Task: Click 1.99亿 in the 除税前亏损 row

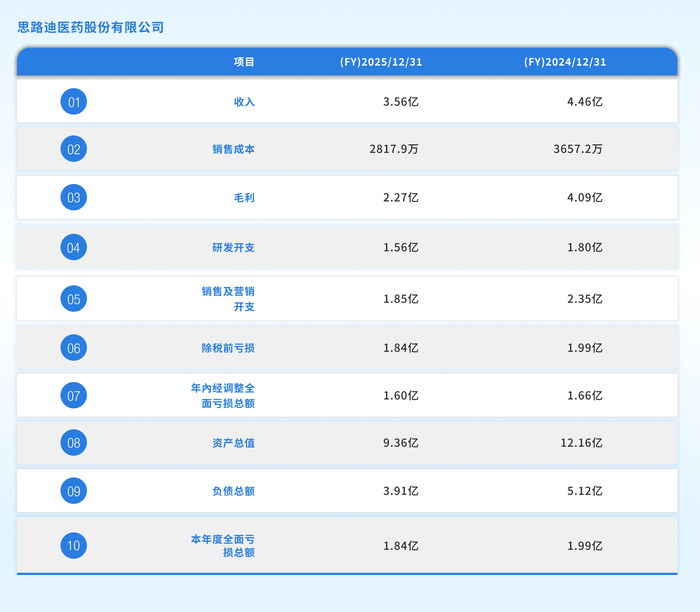Action: point(585,348)
